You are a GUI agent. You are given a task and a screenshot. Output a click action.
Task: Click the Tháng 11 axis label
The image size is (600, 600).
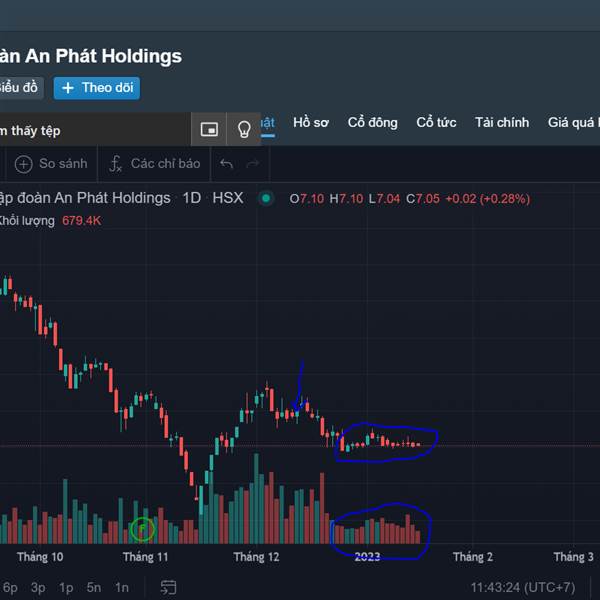click(145, 557)
